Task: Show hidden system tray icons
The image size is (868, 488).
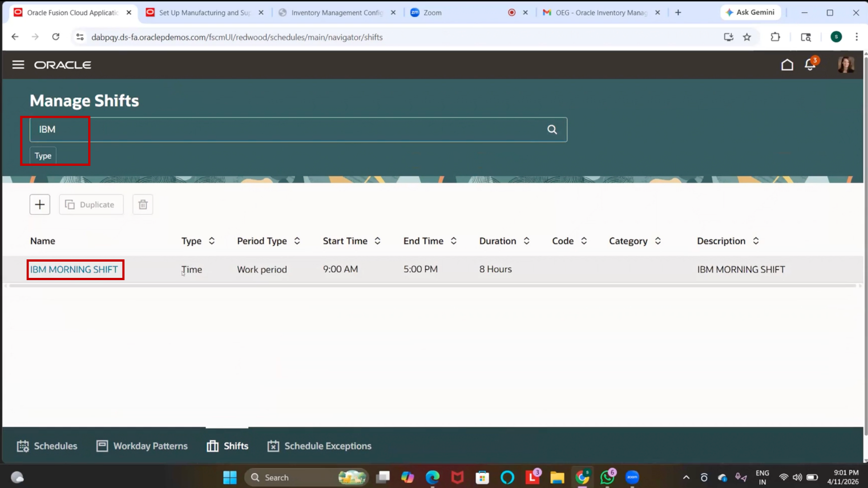Action: (x=686, y=477)
